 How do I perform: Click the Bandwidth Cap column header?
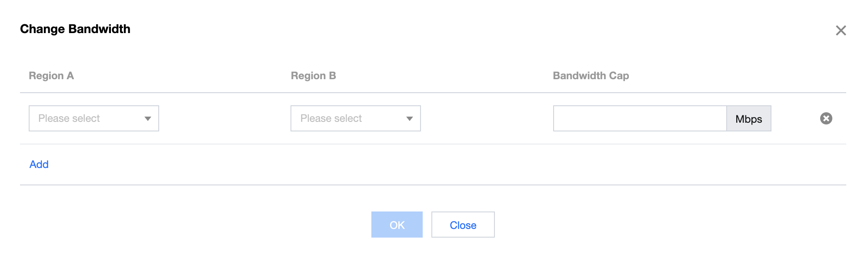coord(591,75)
